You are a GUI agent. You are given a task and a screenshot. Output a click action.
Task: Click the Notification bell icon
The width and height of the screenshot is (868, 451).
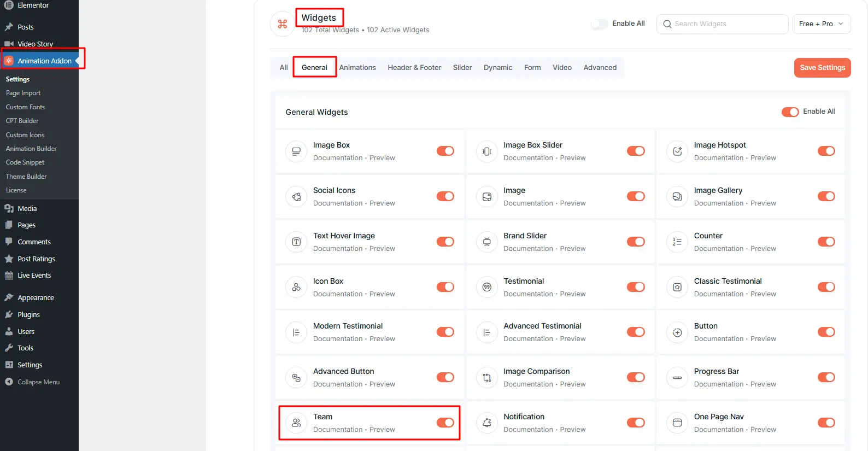coord(487,423)
